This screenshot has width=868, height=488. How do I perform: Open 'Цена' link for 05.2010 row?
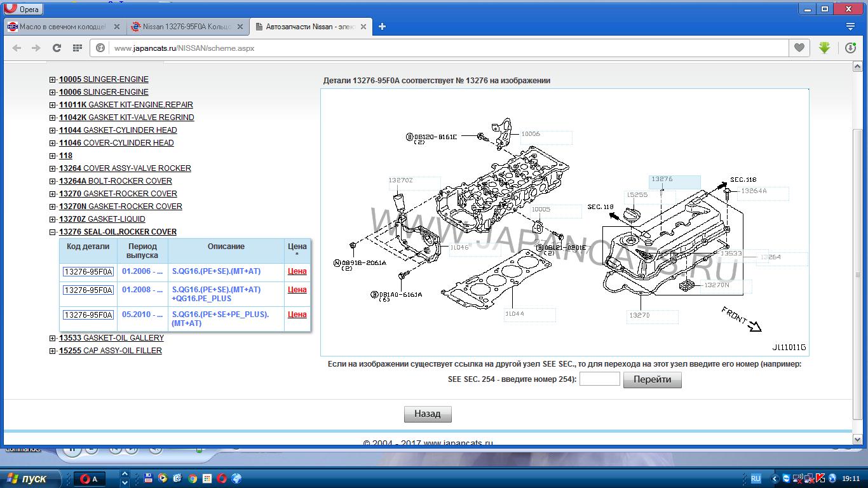297,315
